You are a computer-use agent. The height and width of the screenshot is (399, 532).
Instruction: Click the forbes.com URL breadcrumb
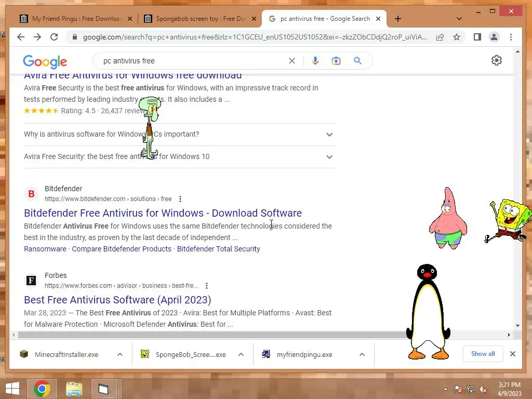(121, 286)
